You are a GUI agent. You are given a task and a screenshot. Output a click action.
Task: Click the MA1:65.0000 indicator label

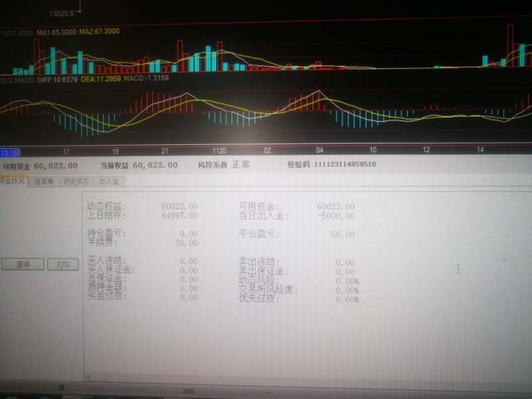click(57, 33)
